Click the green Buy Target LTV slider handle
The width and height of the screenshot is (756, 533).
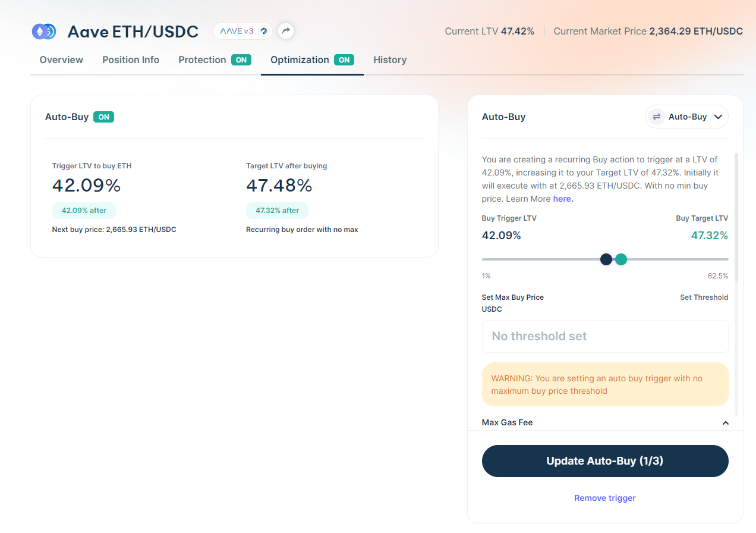tap(621, 259)
